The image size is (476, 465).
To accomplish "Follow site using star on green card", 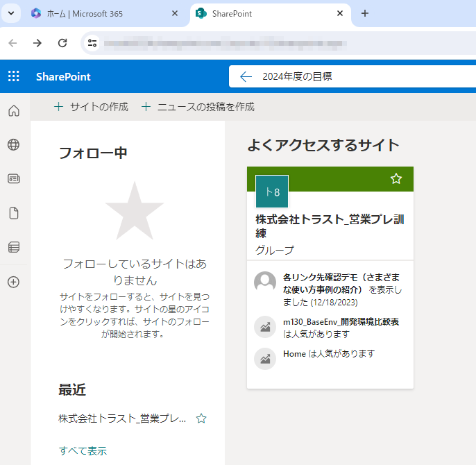I will click(x=396, y=179).
